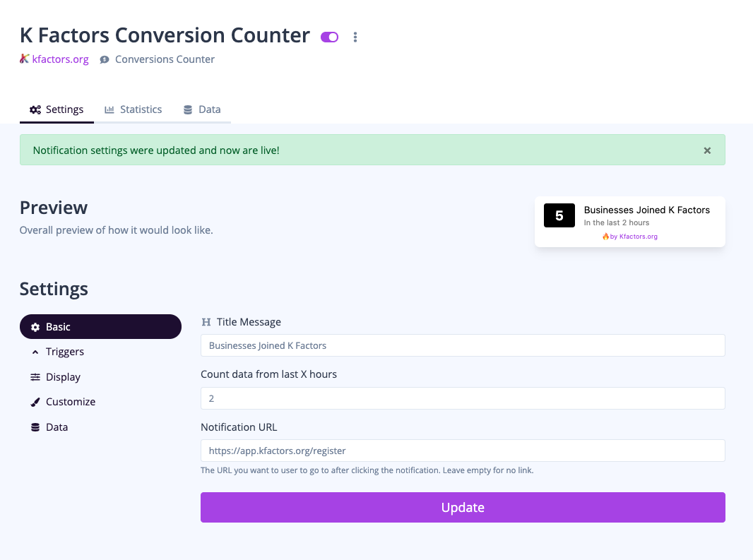Switch to the Settings tab

pos(57,109)
